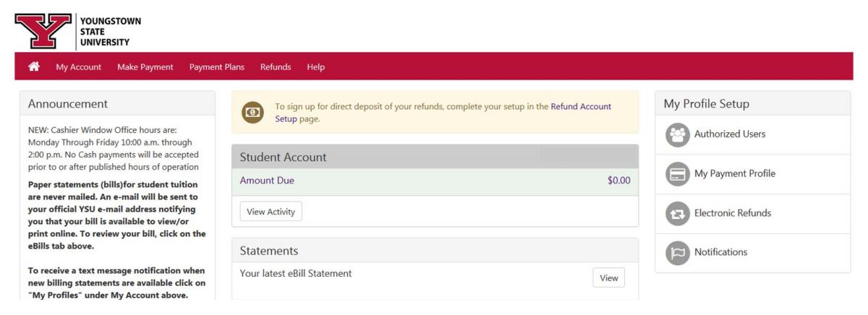Open the Make Payment menu item
The image size is (868, 315).
click(145, 67)
